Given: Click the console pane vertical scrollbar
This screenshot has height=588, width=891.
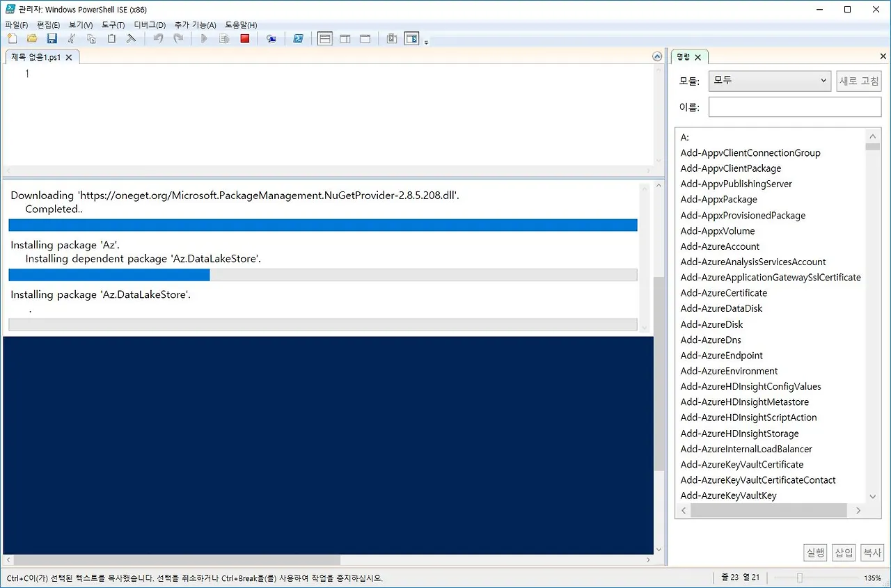Looking at the screenshot, I should point(659,374).
